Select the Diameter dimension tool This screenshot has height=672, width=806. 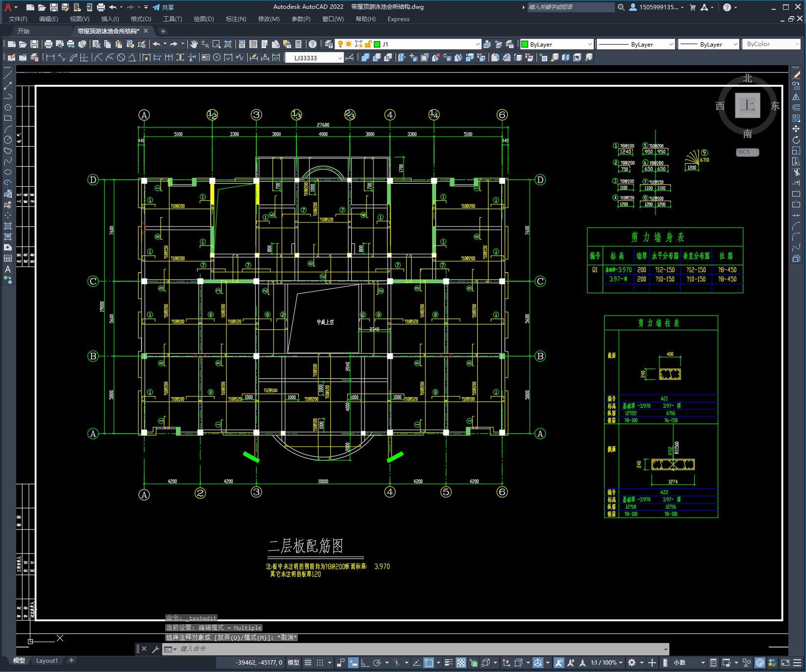(121, 57)
